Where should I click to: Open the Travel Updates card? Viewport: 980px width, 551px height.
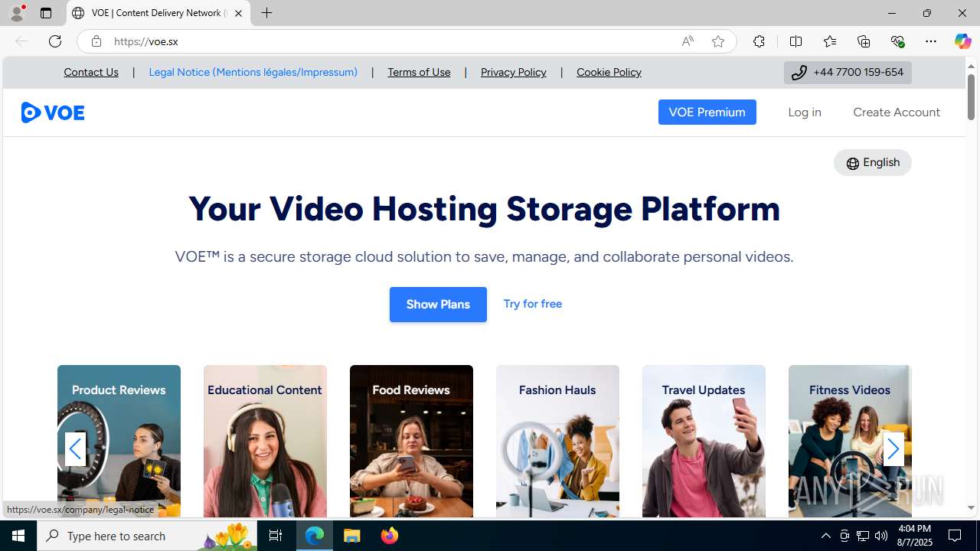[704, 441]
